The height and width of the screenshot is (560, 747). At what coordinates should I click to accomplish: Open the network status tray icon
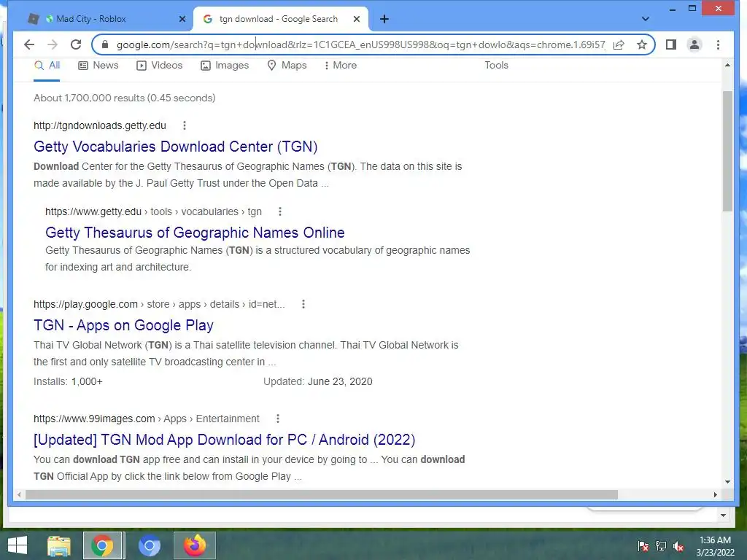click(661, 546)
